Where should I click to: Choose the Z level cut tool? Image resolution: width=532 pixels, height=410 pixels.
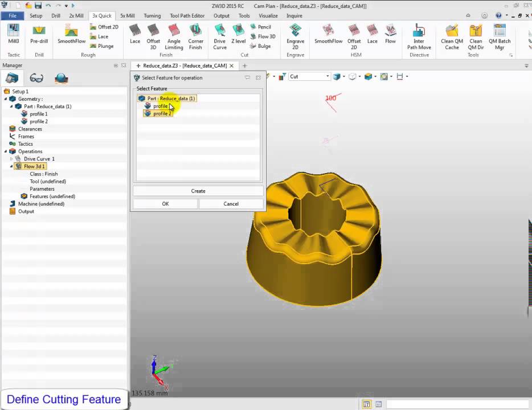coord(239,34)
